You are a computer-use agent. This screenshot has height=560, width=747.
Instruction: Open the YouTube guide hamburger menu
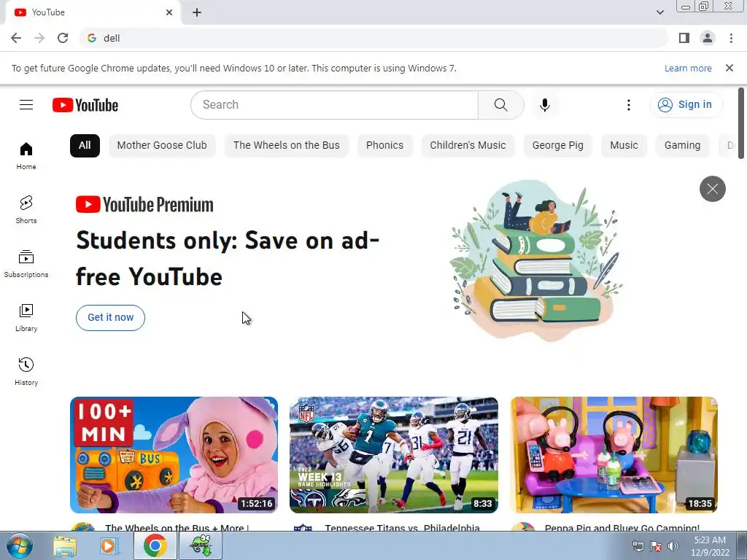(26, 105)
